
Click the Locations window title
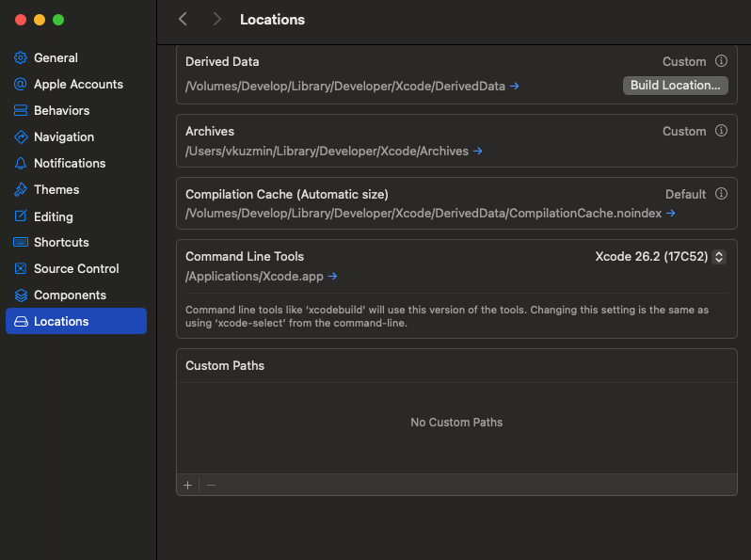pyautogui.click(x=273, y=20)
